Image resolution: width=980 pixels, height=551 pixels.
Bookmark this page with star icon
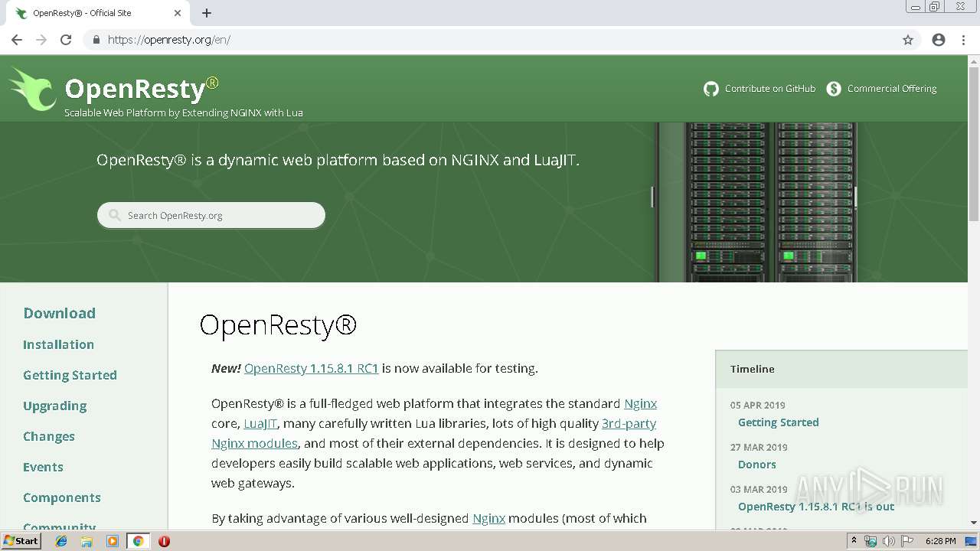coord(908,40)
